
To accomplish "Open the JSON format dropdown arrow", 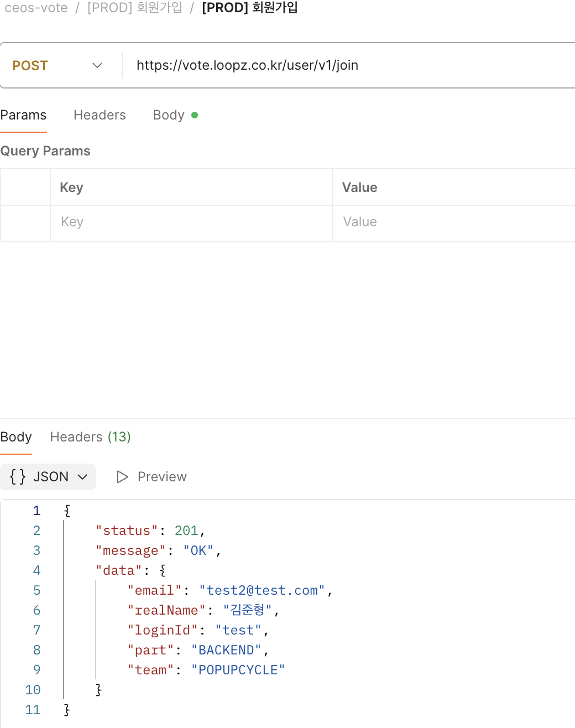I will pyautogui.click(x=82, y=477).
